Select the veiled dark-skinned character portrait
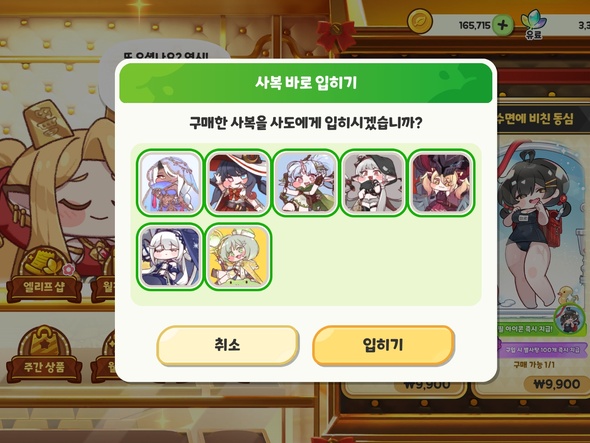 pyautogui.click(x=170, y=183)
